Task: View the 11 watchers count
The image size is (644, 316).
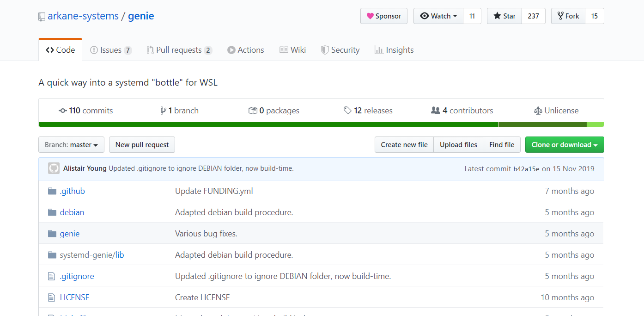Action: tap(472, 16)
